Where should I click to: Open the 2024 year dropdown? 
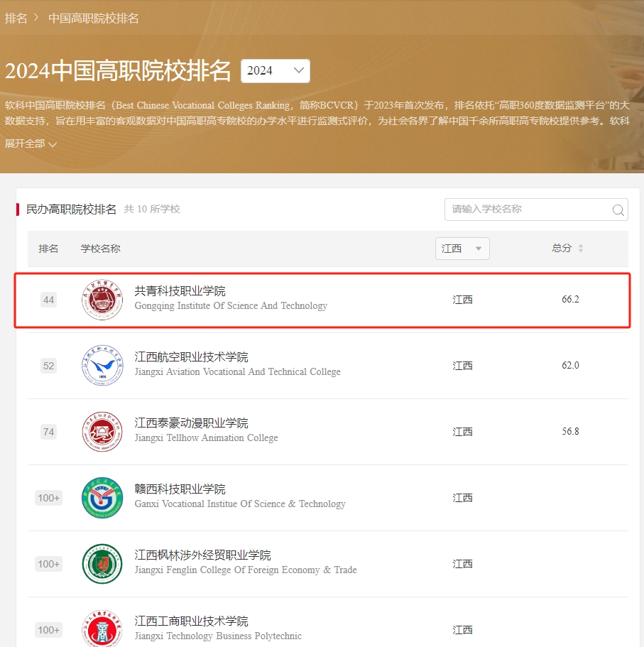(x=275, y=71)
